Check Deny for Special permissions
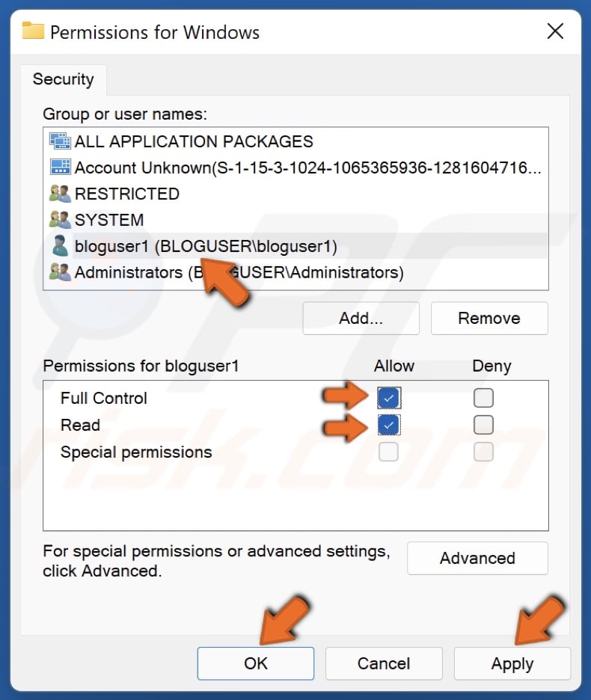This screenshot has height=700, width=591. (483, 452)
